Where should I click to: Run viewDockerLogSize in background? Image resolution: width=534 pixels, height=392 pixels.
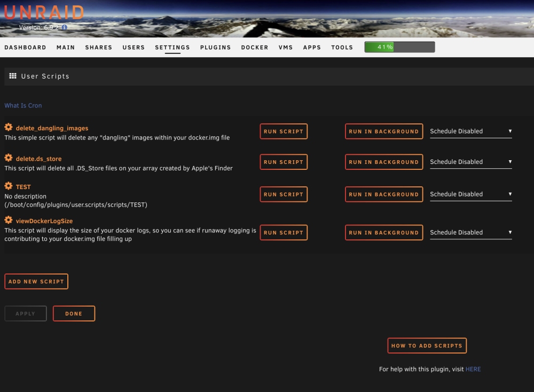384,233
